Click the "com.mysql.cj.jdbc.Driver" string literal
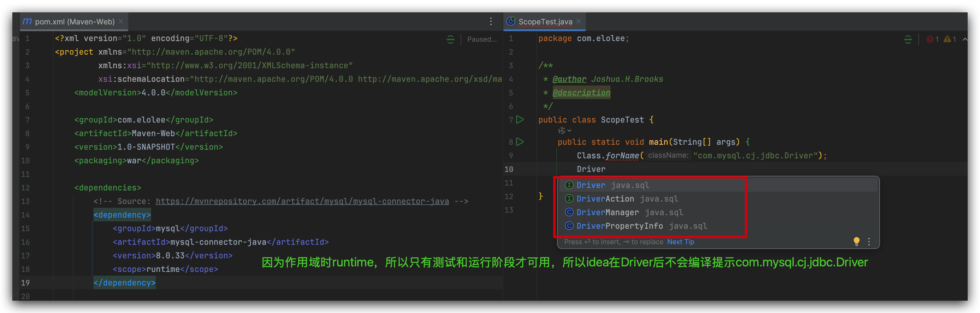980x313 pixels. pos(755,155)
